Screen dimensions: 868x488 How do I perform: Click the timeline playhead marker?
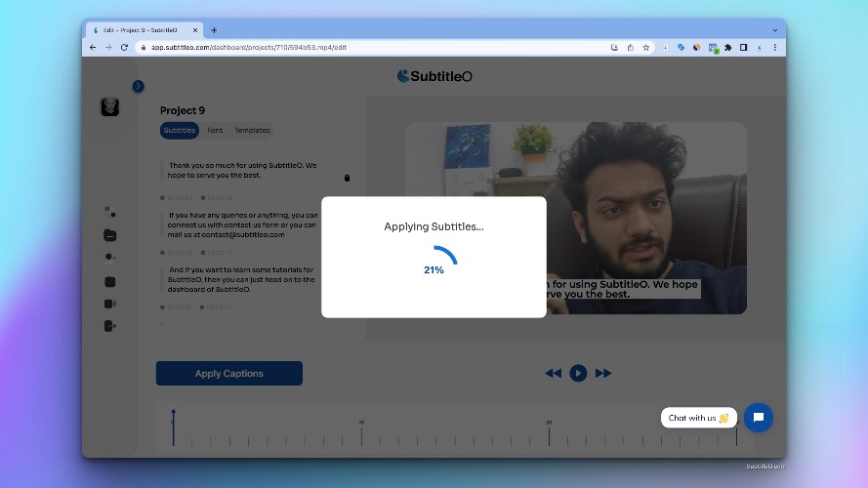point(173,427)
